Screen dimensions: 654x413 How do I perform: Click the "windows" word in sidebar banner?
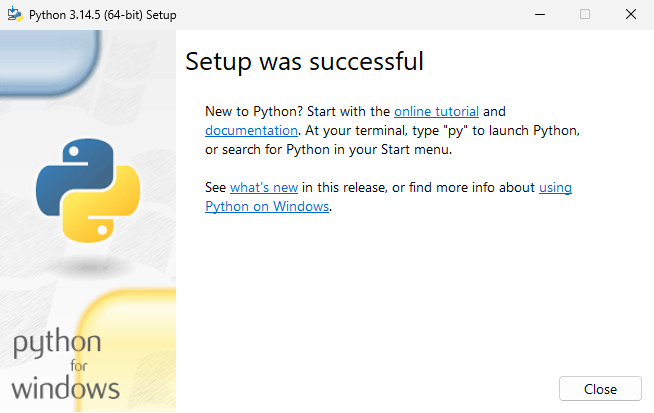[x=65, y=388]
